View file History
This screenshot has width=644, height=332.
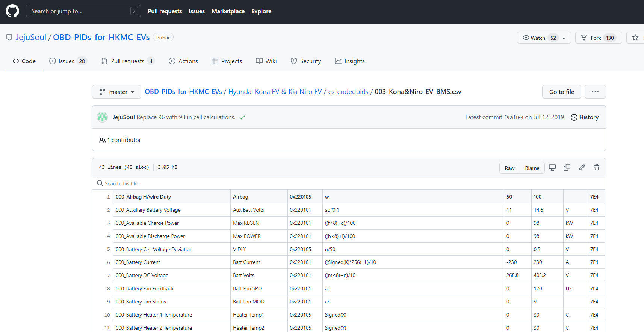(585, 117)
